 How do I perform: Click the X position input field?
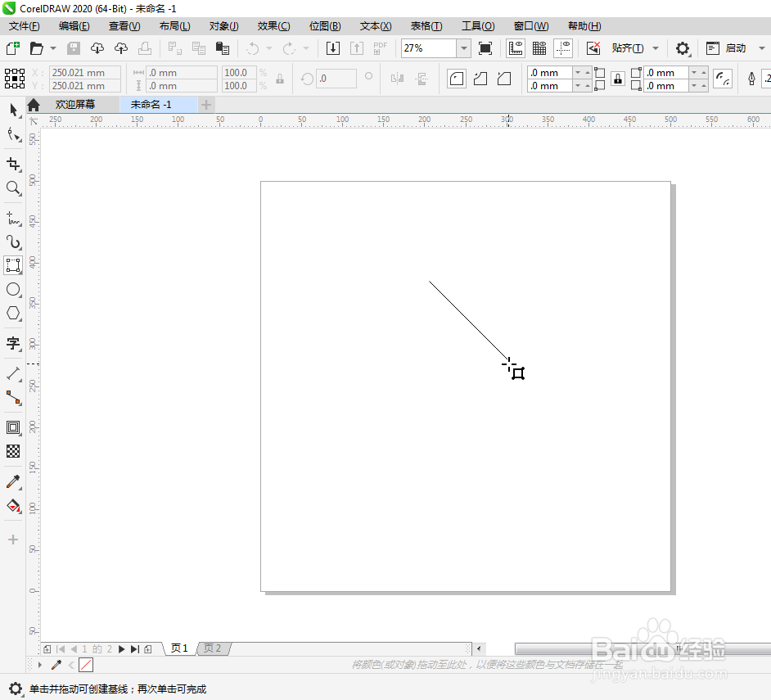point(85,72)
